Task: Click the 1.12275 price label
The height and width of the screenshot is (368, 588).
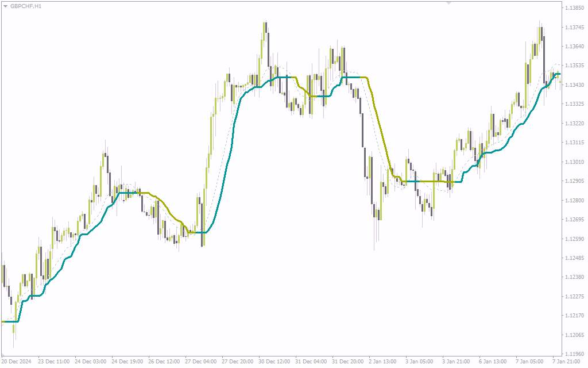Action: 574,296
